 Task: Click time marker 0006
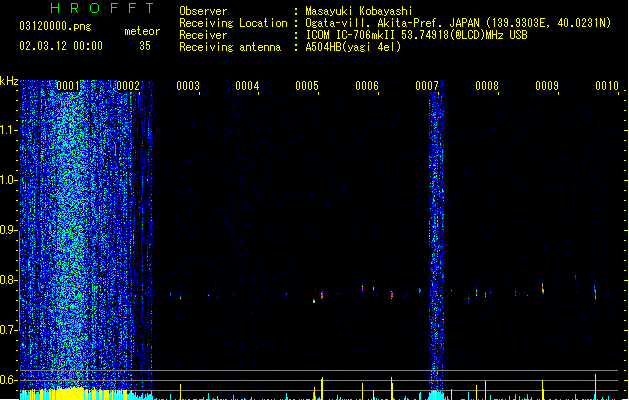click(x=367, y=86)
